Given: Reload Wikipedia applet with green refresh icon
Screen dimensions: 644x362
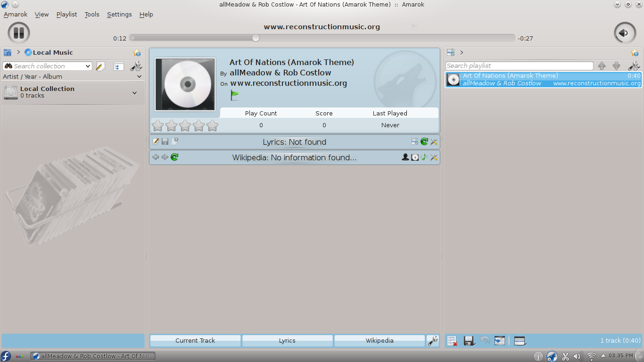Looking at the screenshot, I should coord(174,157).
